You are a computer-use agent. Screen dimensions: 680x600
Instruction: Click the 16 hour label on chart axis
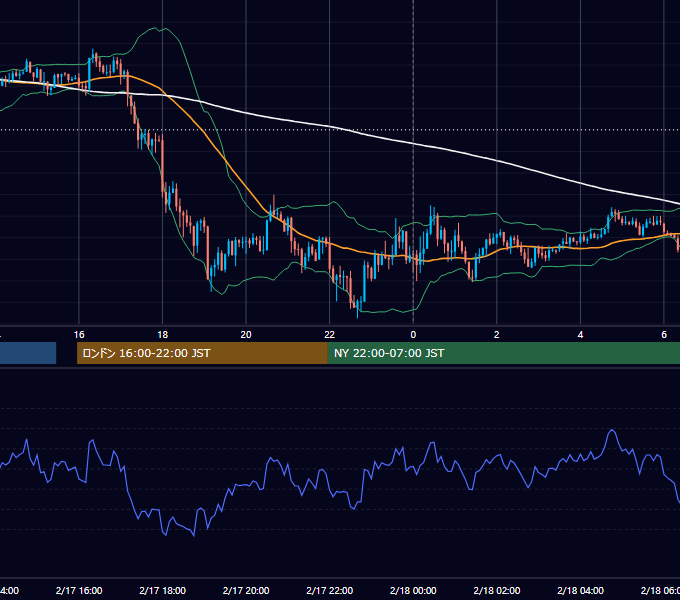[79, 335]
